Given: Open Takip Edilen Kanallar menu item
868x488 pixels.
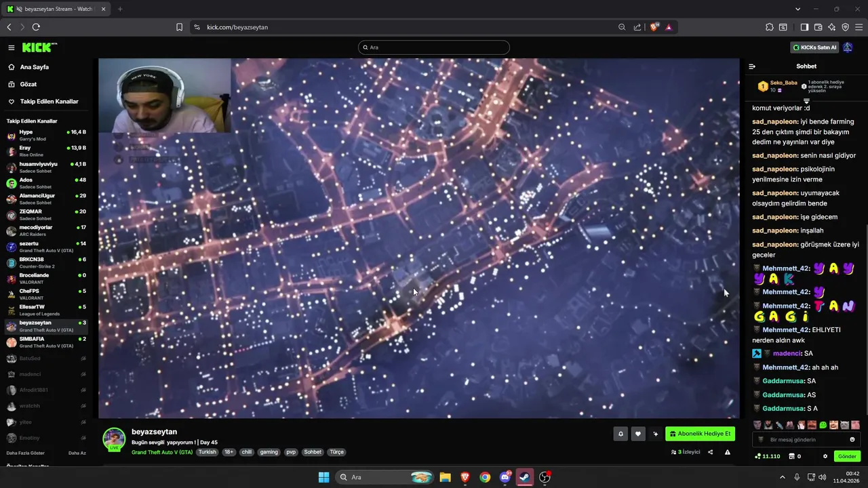Looking at the screenshot, I should pyautogui.click(x=50, y=102).
